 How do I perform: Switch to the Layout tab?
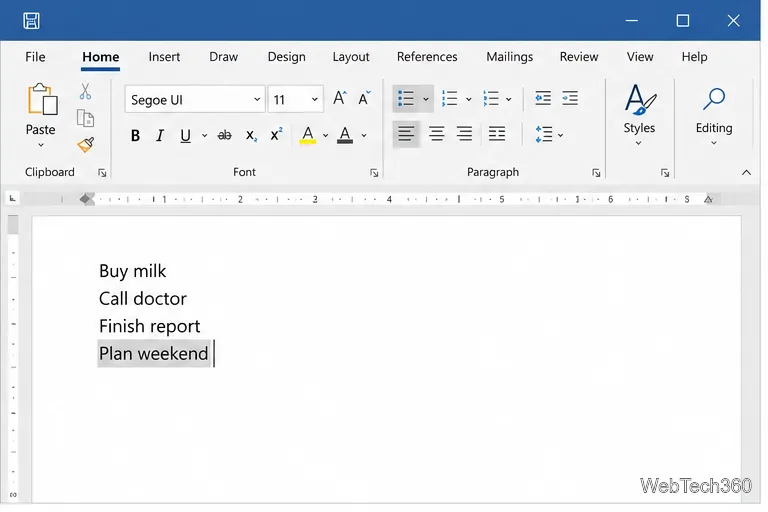click(351, 57)
